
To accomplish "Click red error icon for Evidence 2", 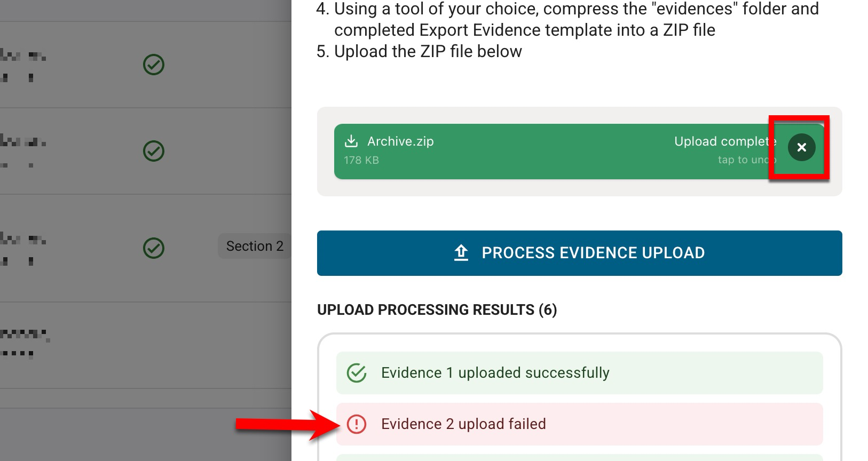I will click(x=357, y=424).
